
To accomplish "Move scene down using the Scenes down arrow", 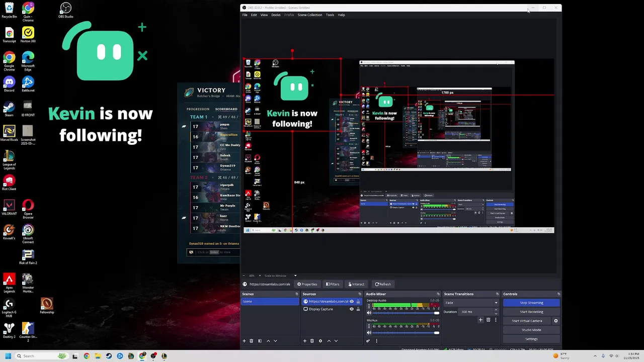I will pos(275,341).
